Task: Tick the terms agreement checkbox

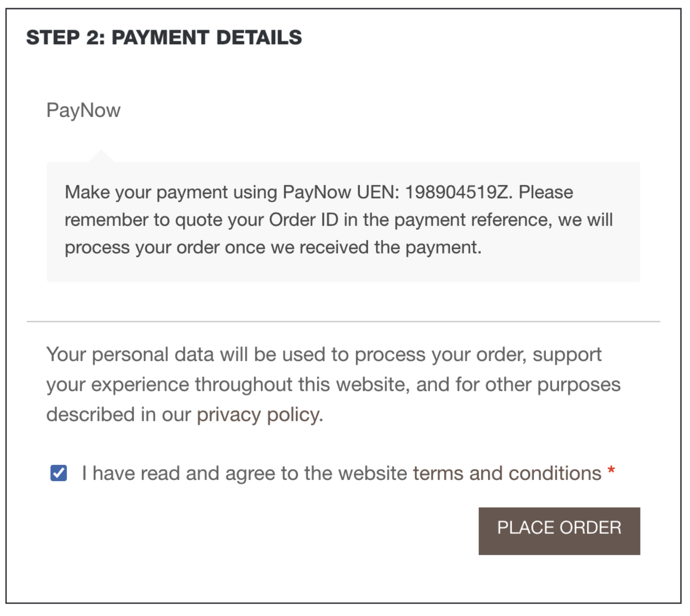Action: point(59,473)
